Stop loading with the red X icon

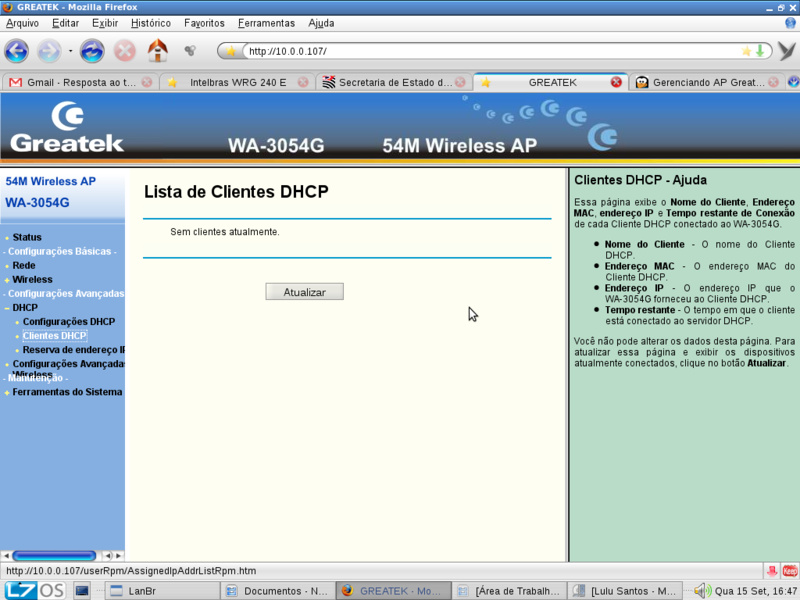coord(124,51)
